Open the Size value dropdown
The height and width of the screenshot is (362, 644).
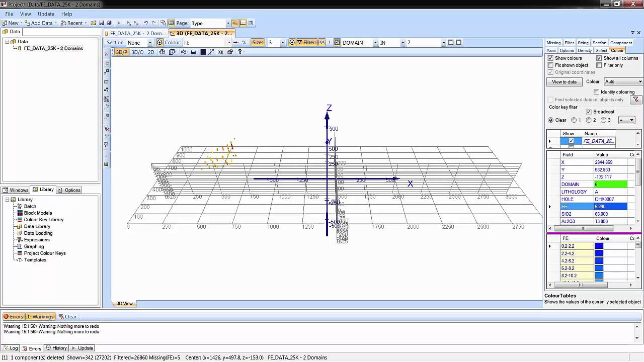tap(282, 43)
